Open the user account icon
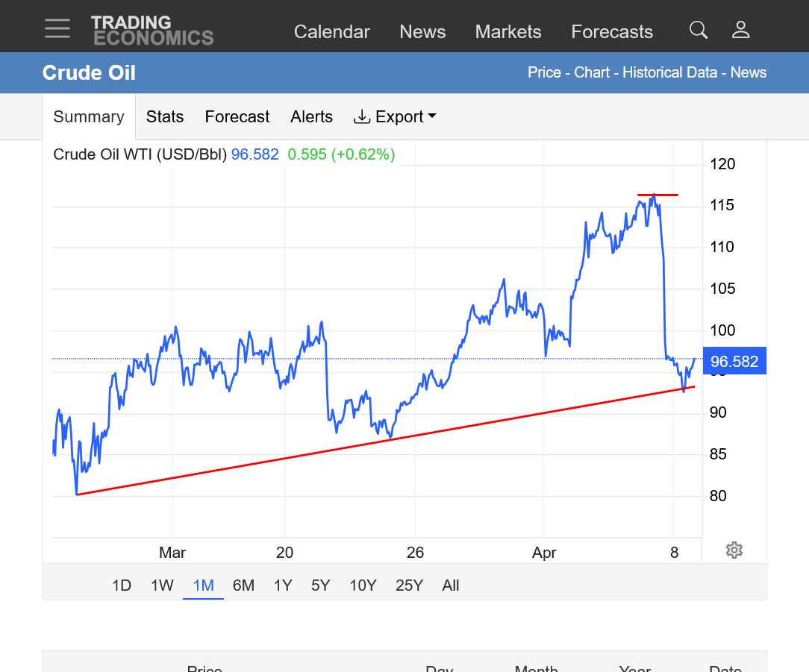Screen dimensions: 809x672 740,30
